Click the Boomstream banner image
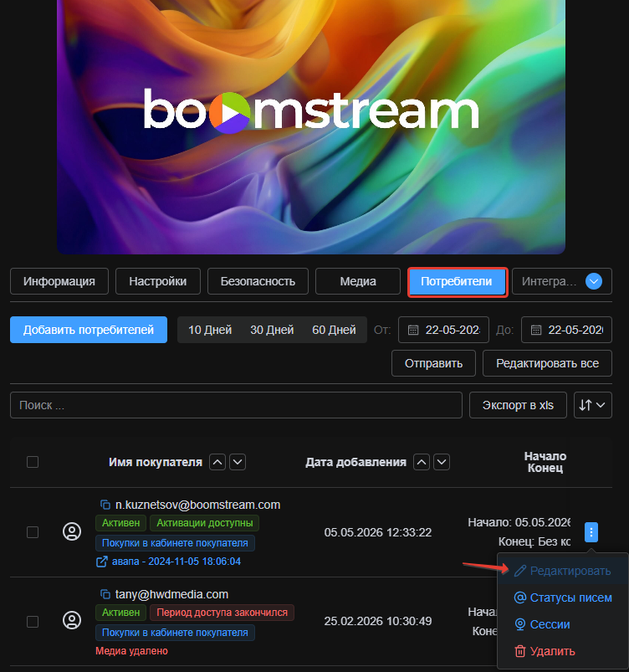 [x=311, y=127]
